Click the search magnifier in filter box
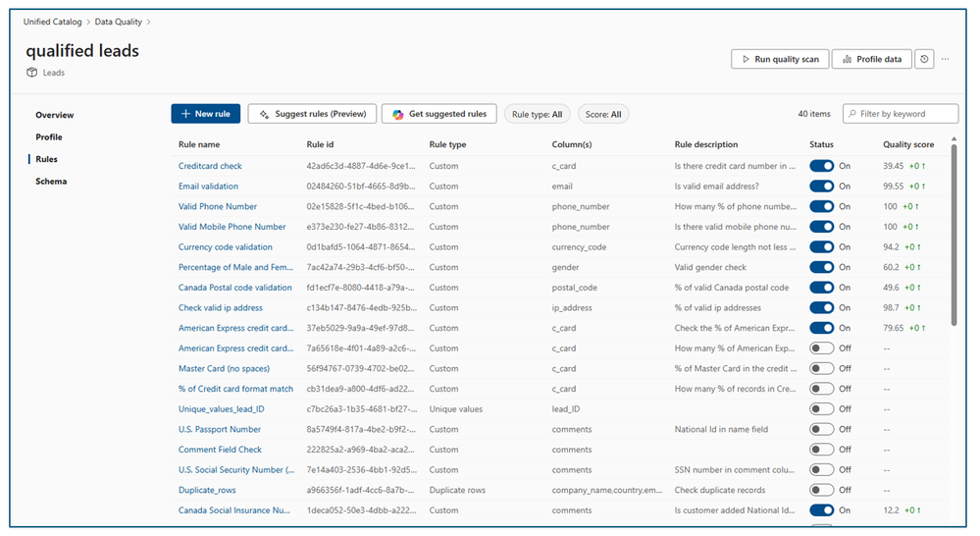 click(852, 114)
